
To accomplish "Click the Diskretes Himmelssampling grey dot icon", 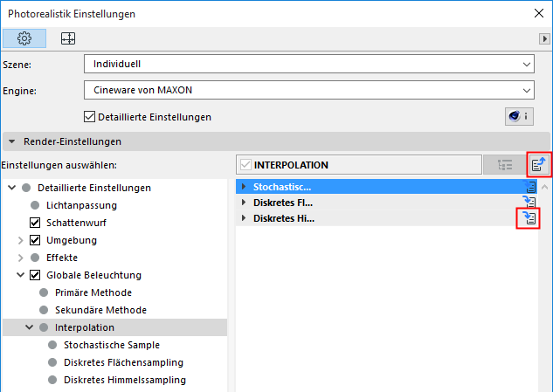I will click(x=52, y=380).
